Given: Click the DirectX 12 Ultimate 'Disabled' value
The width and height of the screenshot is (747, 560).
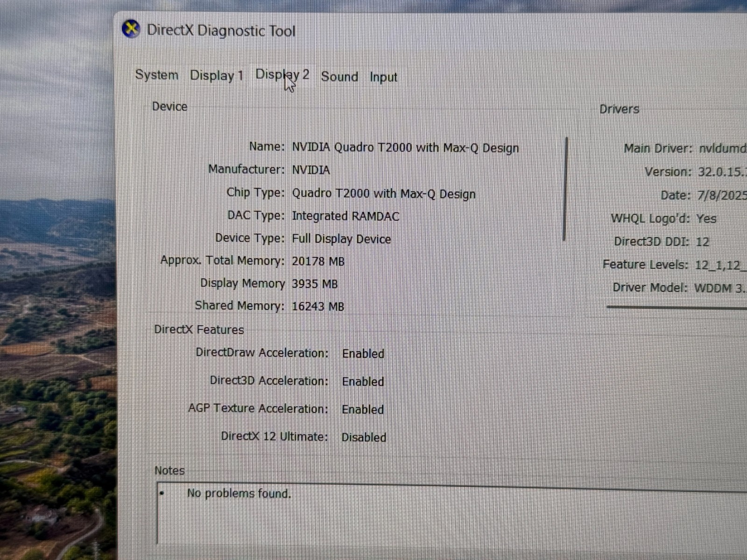Looking at the screenshot, I should pyautogui.click(x=364, y=437).
